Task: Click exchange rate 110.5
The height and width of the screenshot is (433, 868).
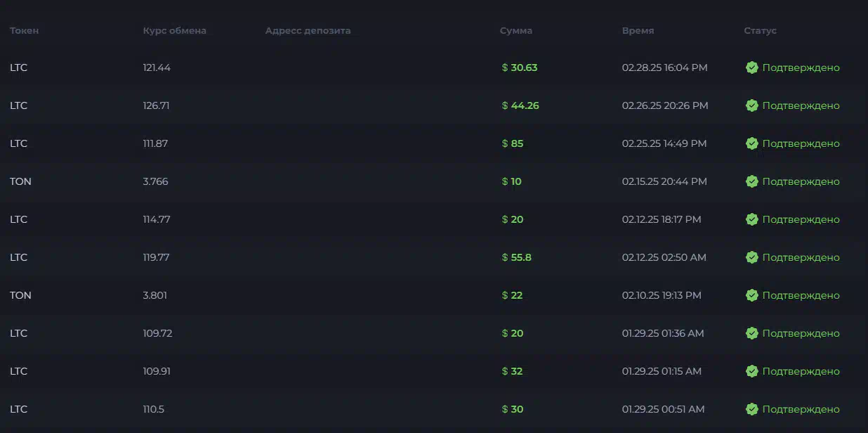Action: coord(154,409)
